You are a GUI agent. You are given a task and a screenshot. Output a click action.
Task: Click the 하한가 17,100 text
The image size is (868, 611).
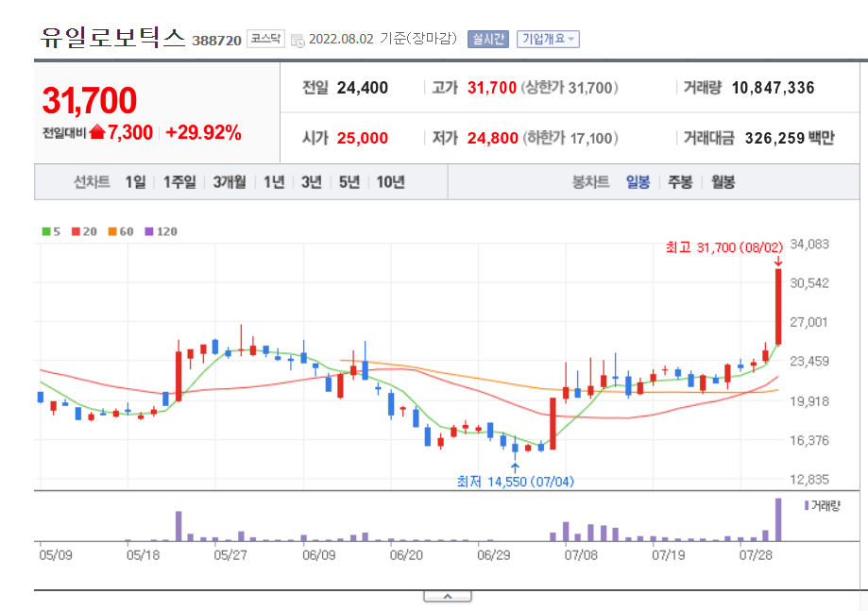570,138
